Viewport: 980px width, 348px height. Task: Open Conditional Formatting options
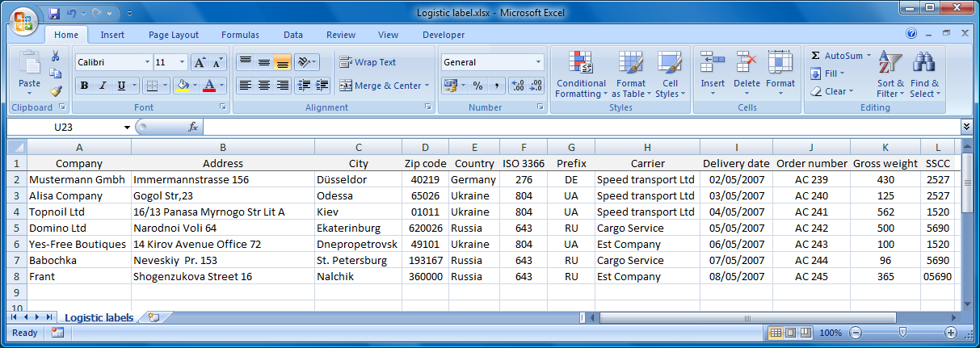click(x=581, y=74)
